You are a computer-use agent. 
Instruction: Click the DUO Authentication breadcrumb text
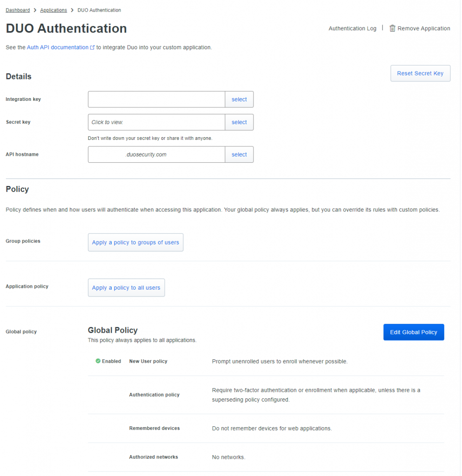pos(99,10)
